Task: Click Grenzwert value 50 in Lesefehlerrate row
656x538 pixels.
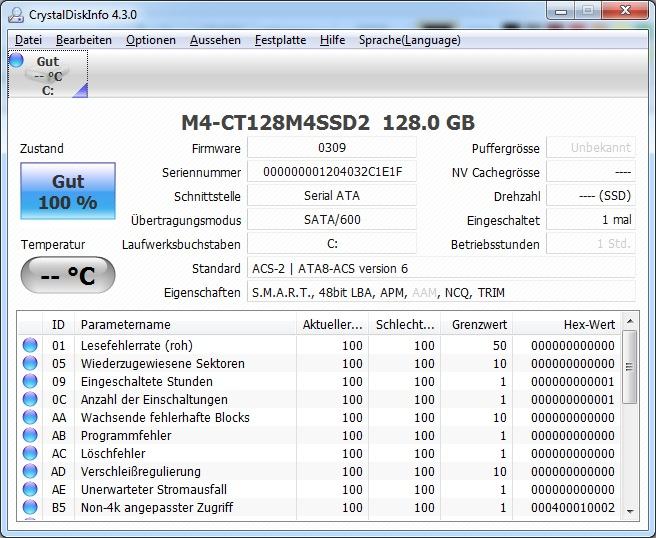Action: pos(500,346)
